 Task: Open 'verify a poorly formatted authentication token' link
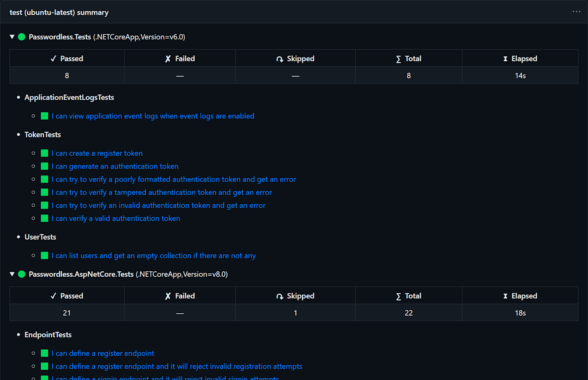173,179
